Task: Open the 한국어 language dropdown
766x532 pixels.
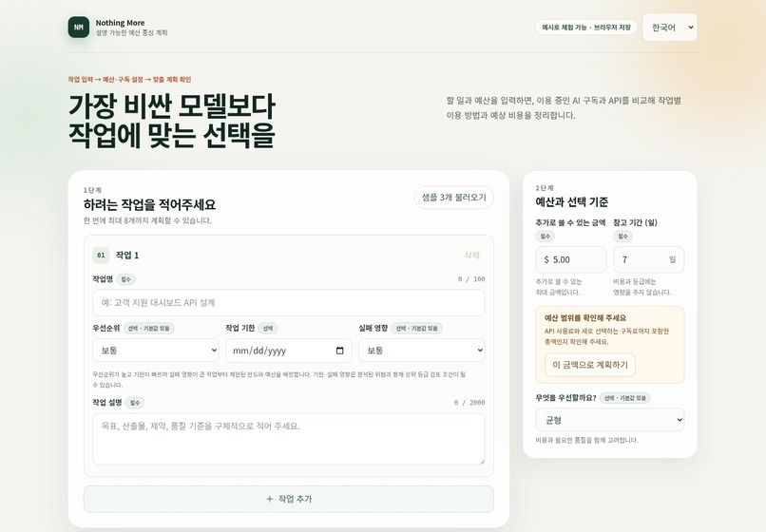Action: (x=670, y=28)
